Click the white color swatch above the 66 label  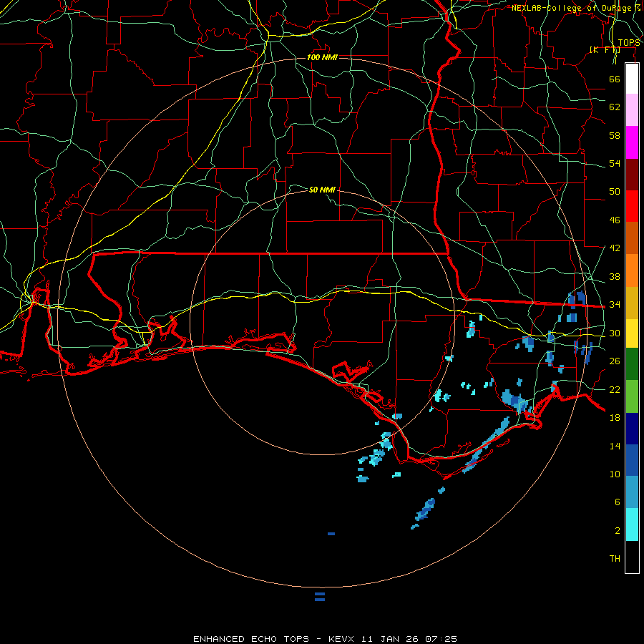tap(632, 79)
